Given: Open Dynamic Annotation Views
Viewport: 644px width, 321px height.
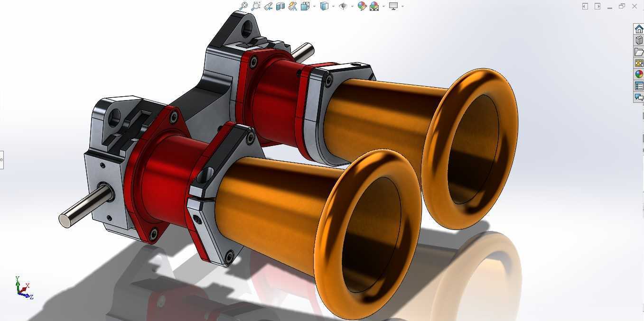Looking at the screenshot, I should [x=292, y=6].
